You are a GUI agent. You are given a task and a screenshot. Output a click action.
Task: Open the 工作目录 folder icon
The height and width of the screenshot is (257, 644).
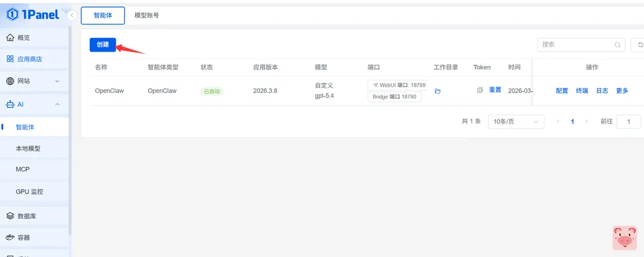point(438,91)
